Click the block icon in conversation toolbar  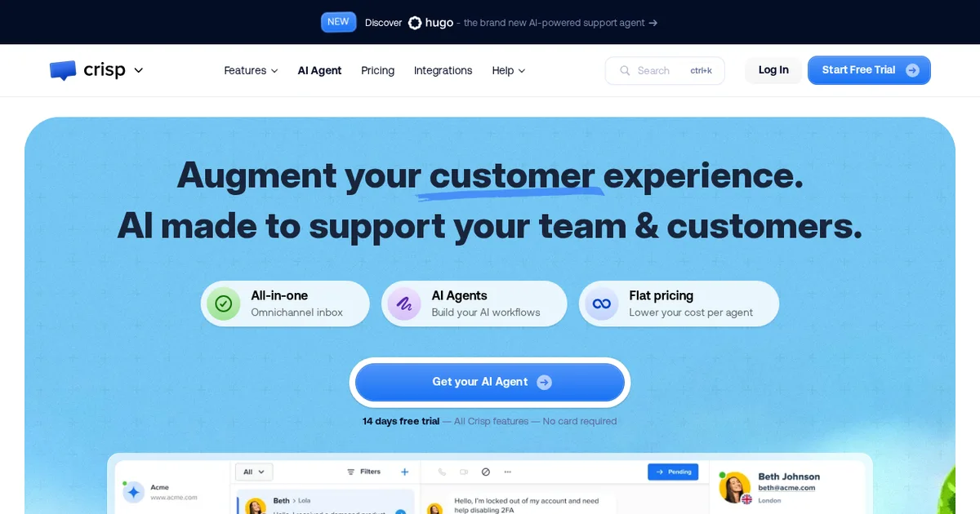pos(486,472)
